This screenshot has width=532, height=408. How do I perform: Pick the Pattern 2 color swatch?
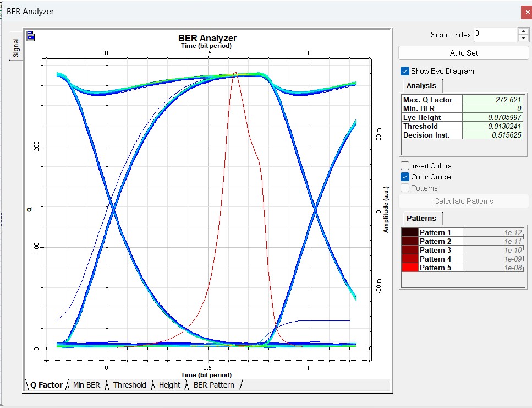pos(410,241)
